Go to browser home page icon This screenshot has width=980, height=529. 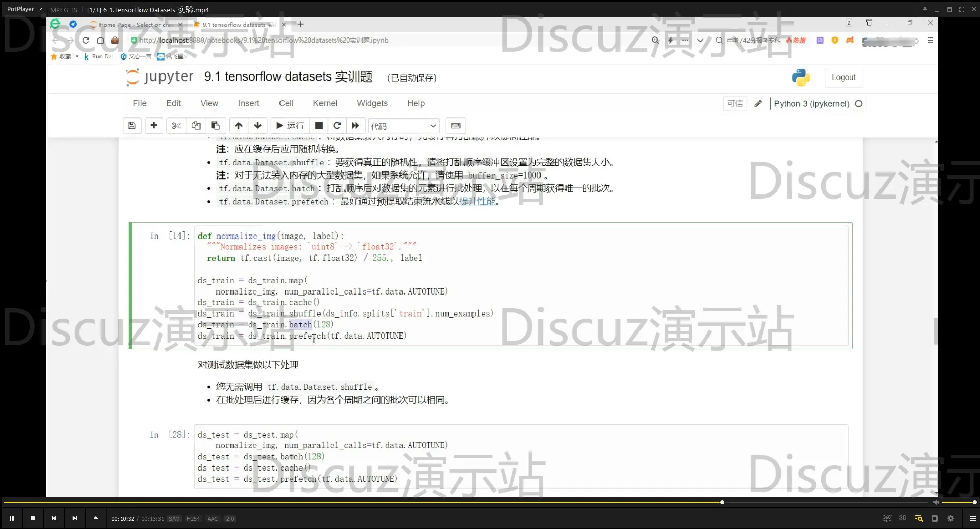pos(101,40)
